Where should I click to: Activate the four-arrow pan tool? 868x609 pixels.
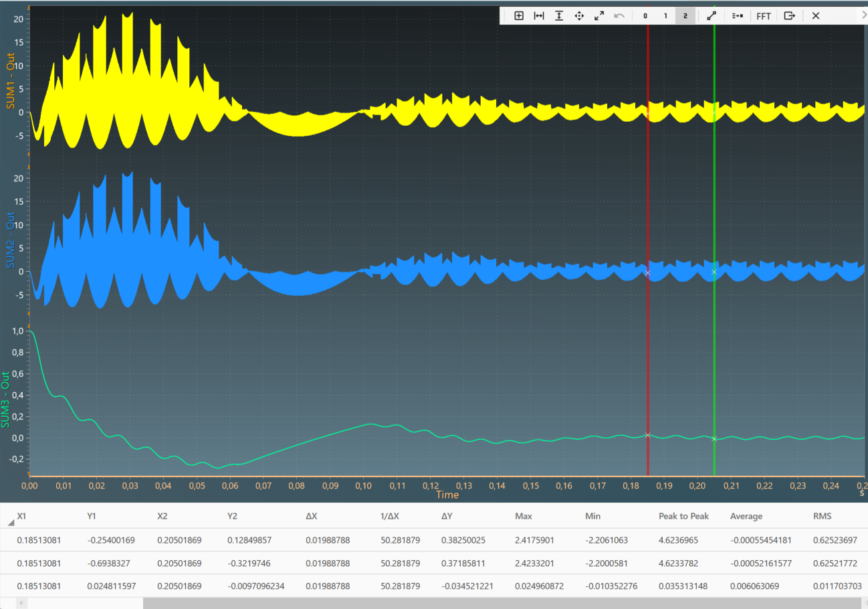point(579,15)
